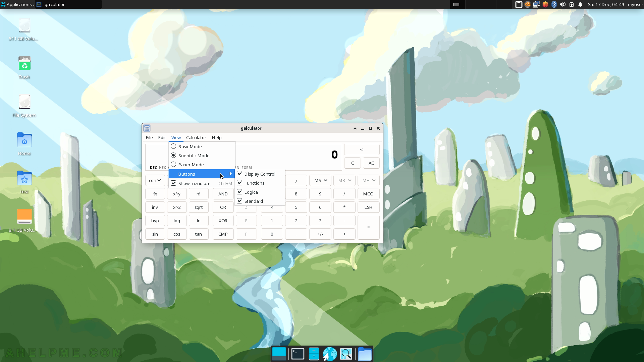Viewport: 644px width, 362px height.
Task: Open the File Manager cabinet dock icon
Action: pyautogui.click(x=314, y=354)
